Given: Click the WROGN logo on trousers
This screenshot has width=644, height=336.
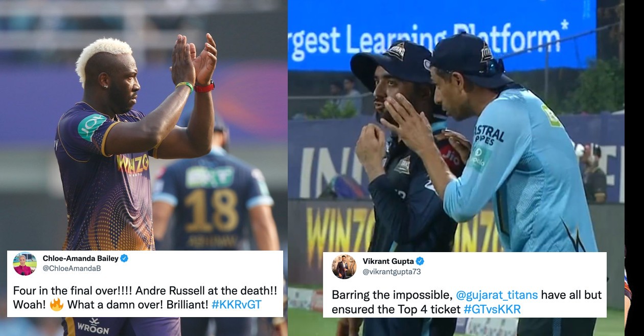Looking at the screenshot, I should point(93,326).
